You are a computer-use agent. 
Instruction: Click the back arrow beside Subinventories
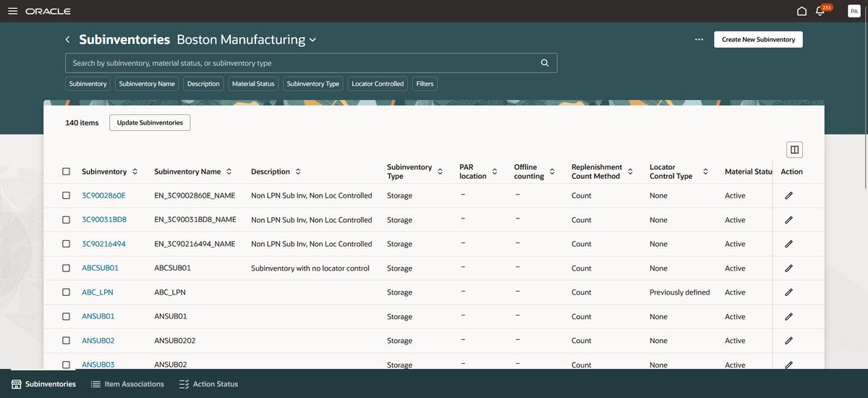tap(67, 40)
